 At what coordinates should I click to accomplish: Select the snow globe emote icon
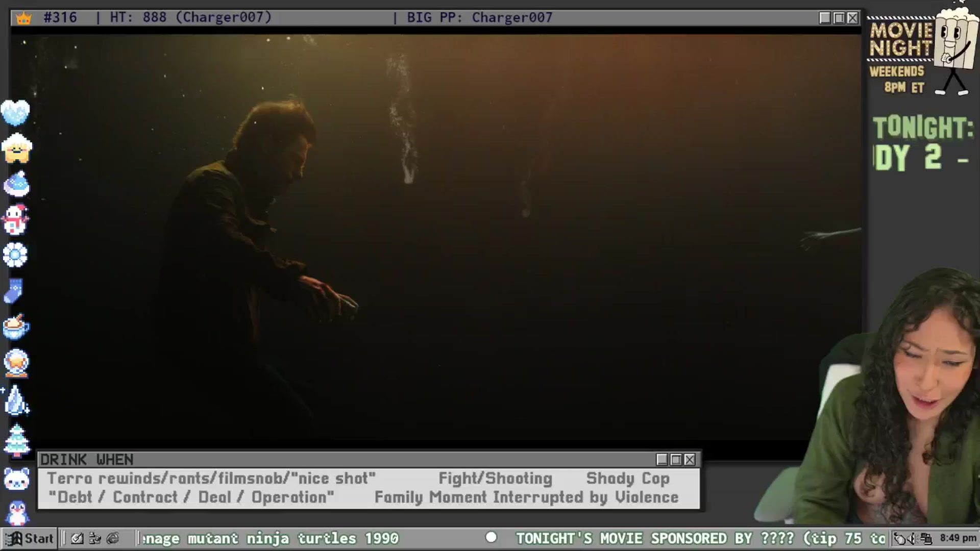pos(16,363)
